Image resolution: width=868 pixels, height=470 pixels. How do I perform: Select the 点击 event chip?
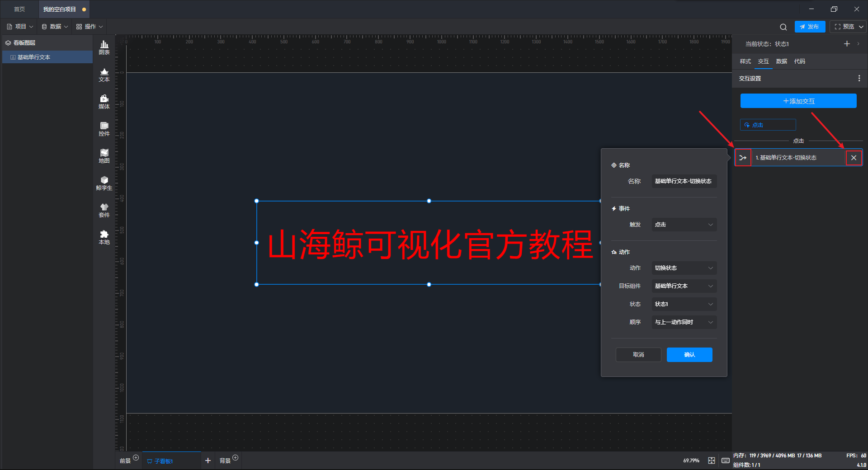[x=768, y=125]
